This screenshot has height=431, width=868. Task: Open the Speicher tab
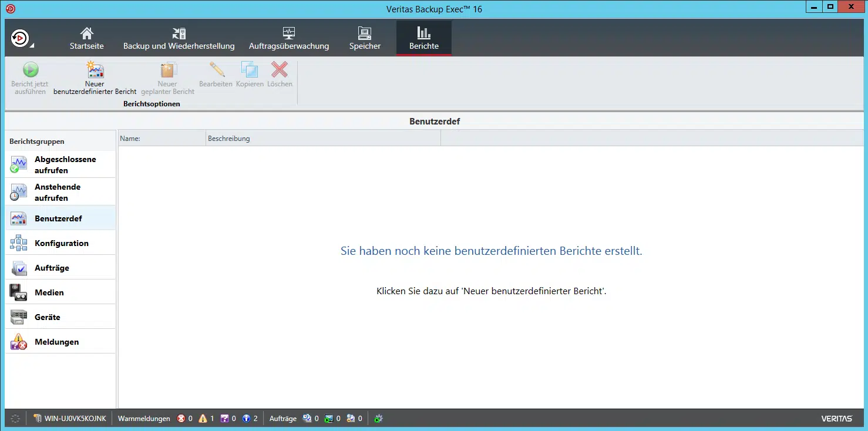coord(365,39)
